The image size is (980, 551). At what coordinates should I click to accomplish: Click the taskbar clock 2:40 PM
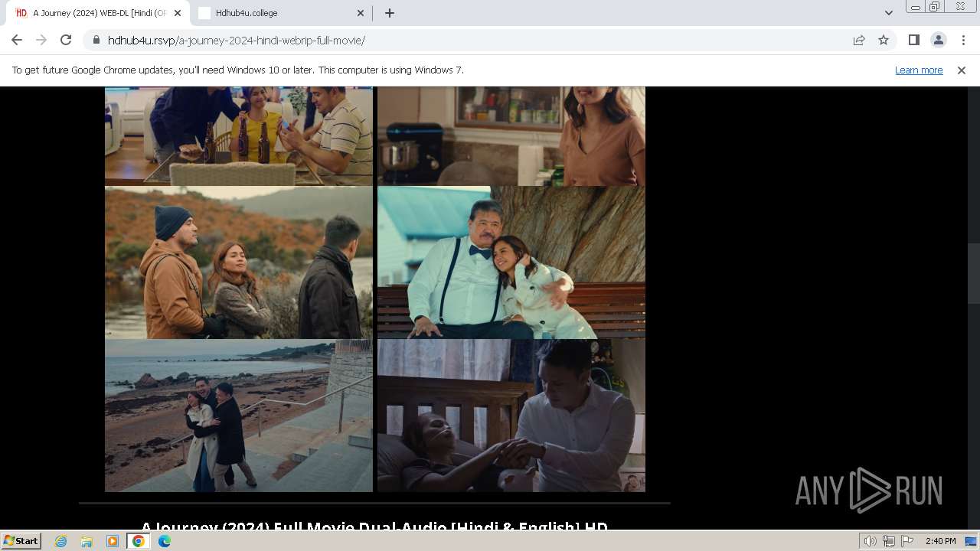pos(940,541)
